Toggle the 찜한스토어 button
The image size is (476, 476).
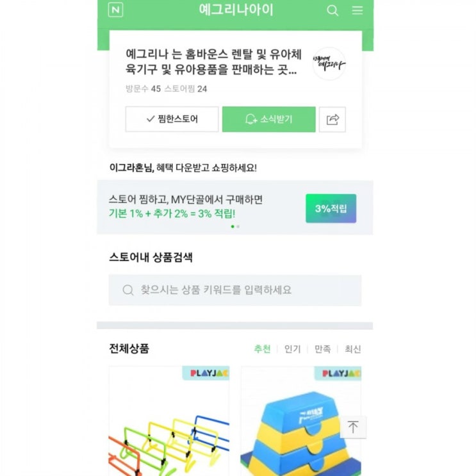172,119
